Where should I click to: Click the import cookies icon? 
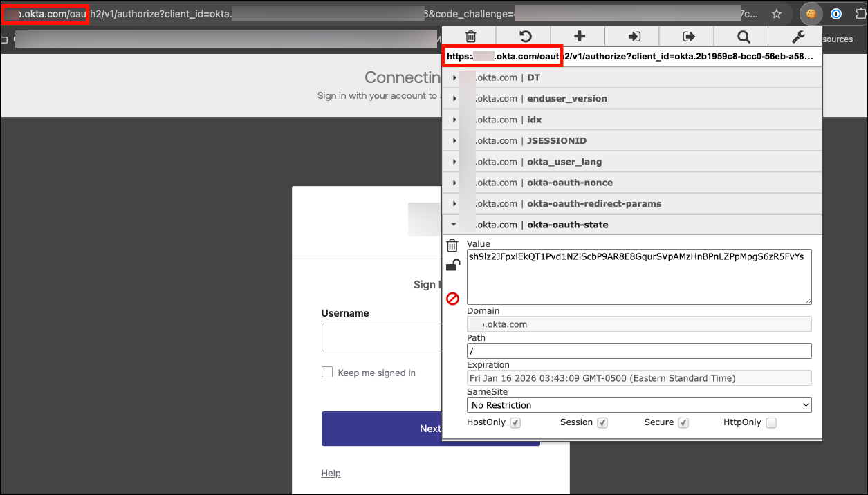pos(634,37)
